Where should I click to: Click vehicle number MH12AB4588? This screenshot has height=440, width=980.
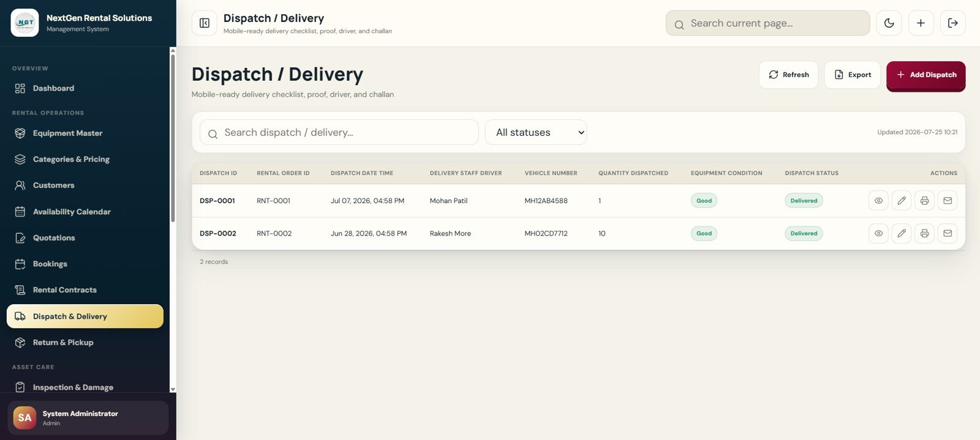546,201
